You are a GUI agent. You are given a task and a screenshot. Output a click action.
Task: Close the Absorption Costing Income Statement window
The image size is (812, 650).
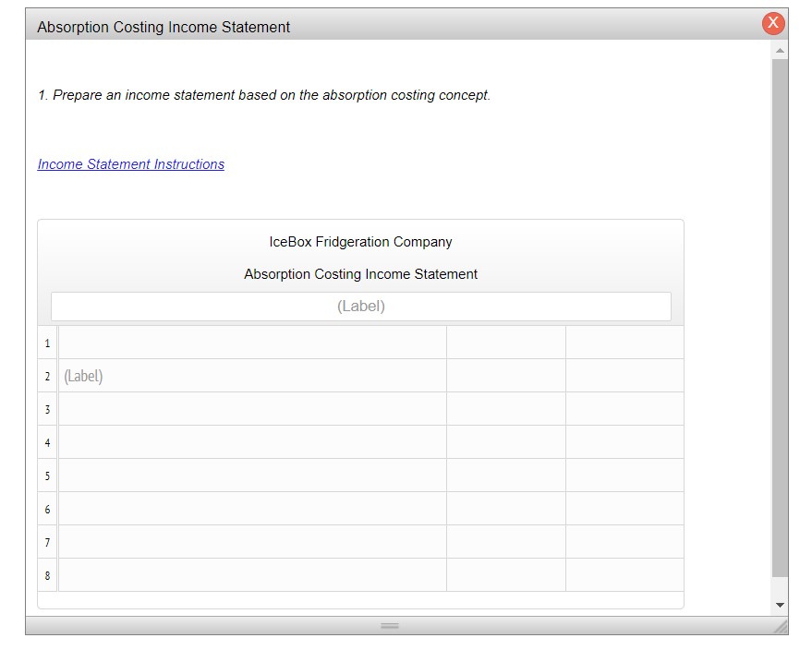(772, 23)
